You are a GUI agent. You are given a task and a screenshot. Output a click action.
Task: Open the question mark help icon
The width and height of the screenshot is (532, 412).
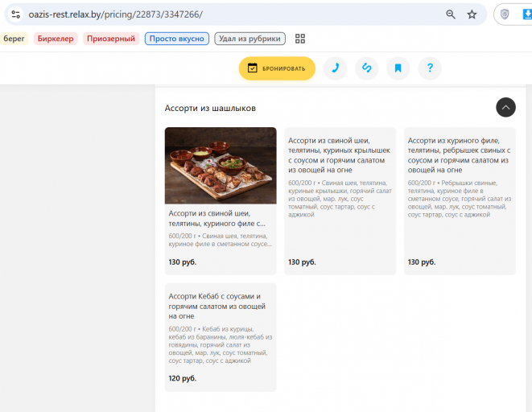point(430,68)
